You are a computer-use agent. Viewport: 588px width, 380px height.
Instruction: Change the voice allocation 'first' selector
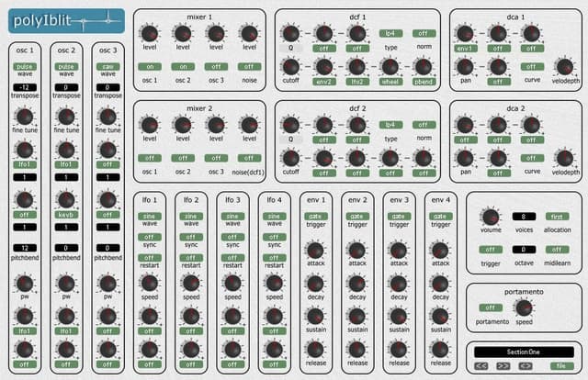point(554,216)
